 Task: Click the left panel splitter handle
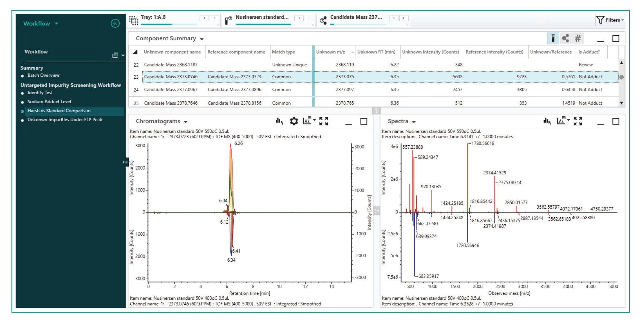125,162
